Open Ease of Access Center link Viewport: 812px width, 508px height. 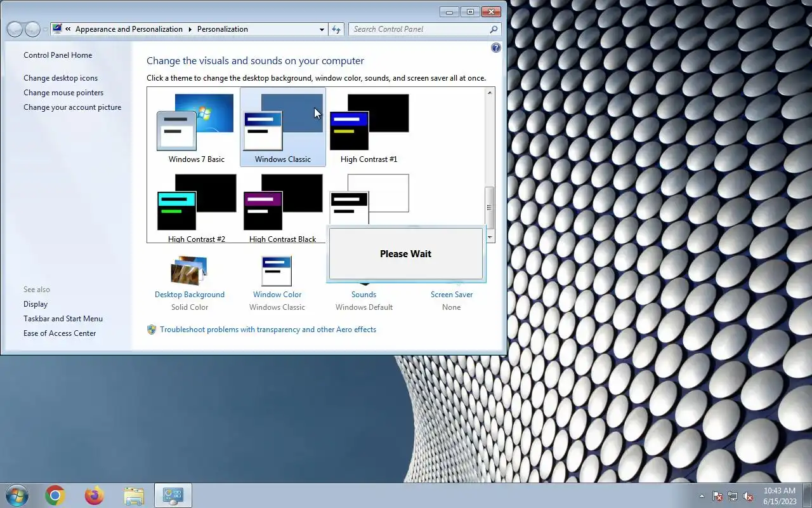60,333
